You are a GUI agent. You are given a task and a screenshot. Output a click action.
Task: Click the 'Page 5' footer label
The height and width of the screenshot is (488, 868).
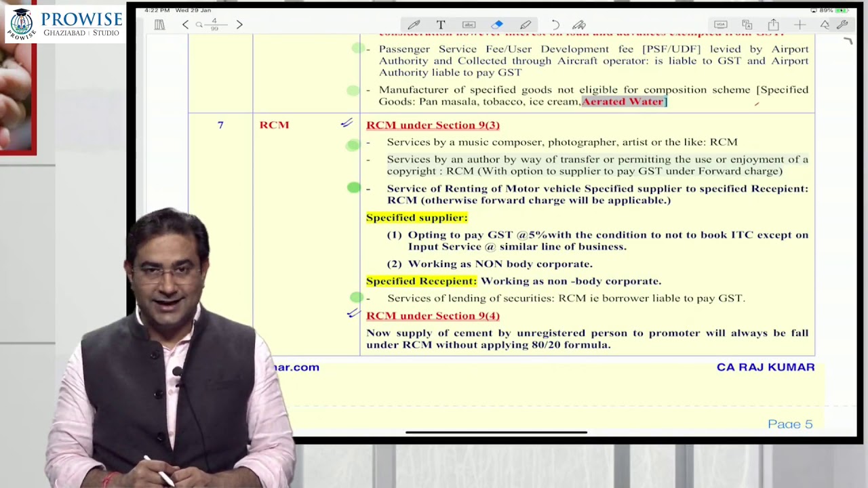pyautogui.click(x=790, y=424)
